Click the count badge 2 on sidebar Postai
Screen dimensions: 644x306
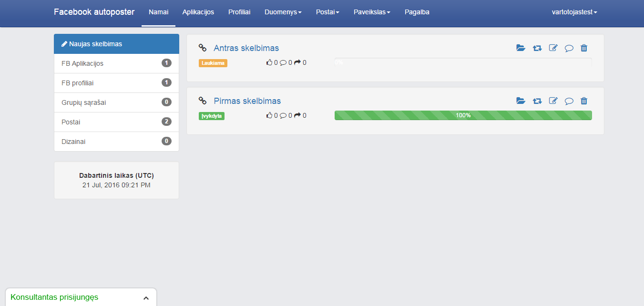click(x=166, y=122)
